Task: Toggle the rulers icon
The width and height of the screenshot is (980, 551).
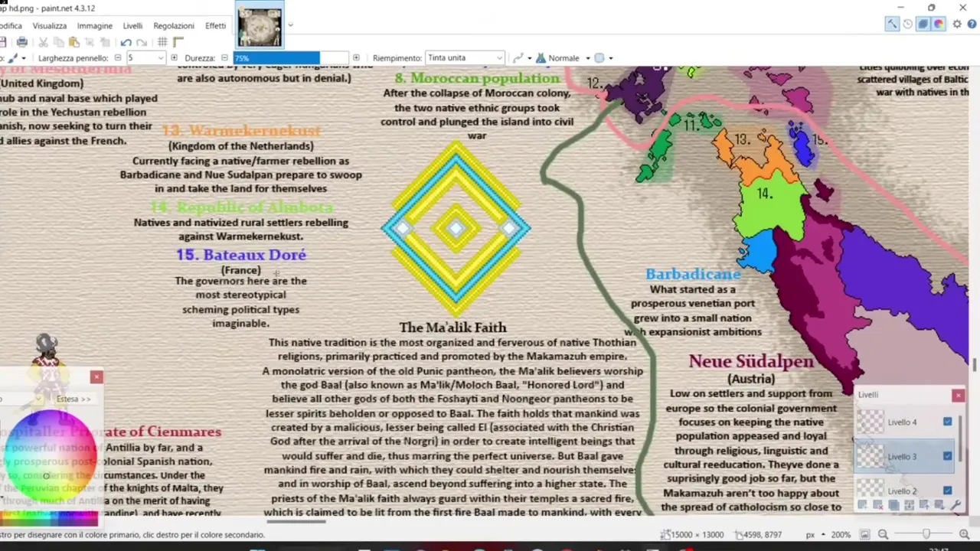Action: pyautogui.click(x=178, y=42)
